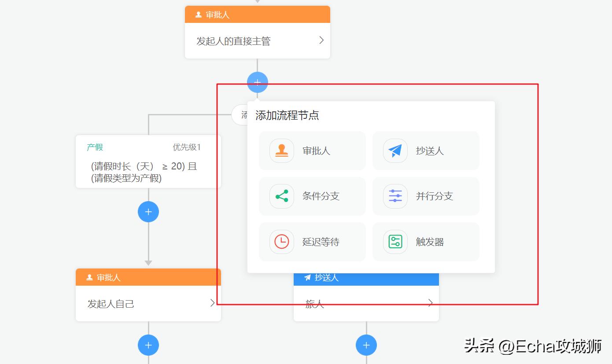
Task: Click the stamp icon on 审批人 header
Action: (198, 14)
